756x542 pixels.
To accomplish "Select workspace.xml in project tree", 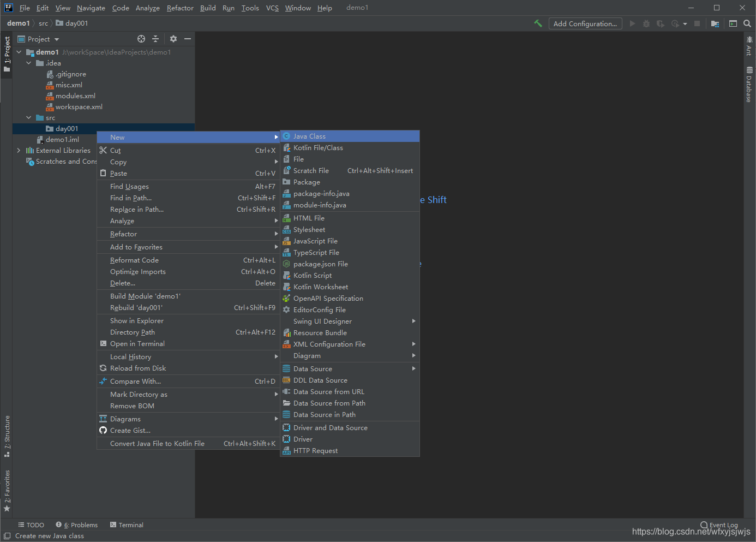I will tap(79, 107).
